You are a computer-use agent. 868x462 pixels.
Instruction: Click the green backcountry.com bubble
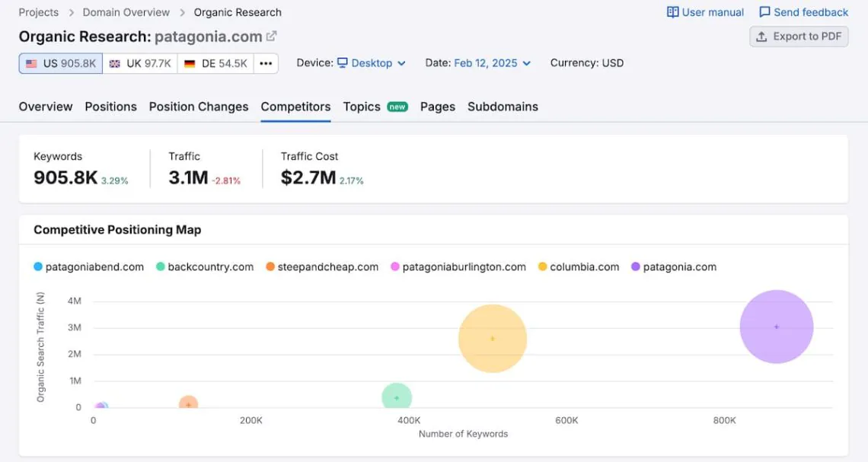pos(397,397)
